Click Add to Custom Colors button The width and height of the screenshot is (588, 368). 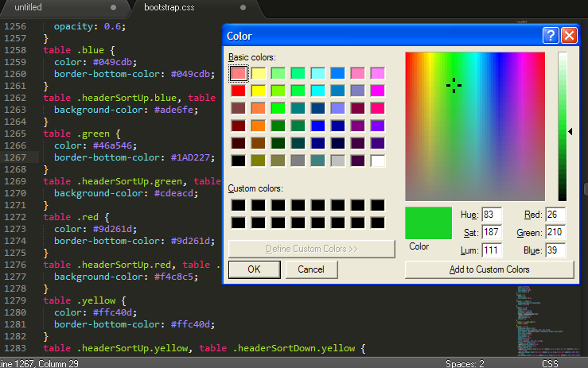(x=489, y=269)
